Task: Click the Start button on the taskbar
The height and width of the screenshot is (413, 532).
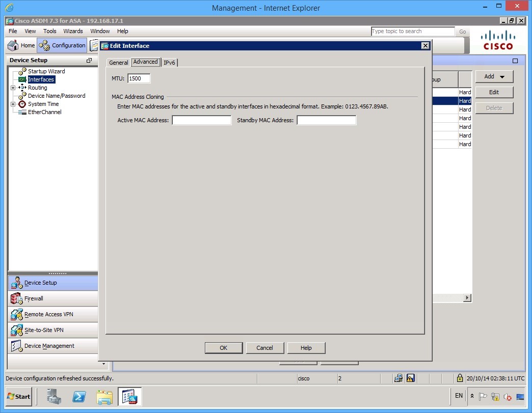Action: [18, 396]
